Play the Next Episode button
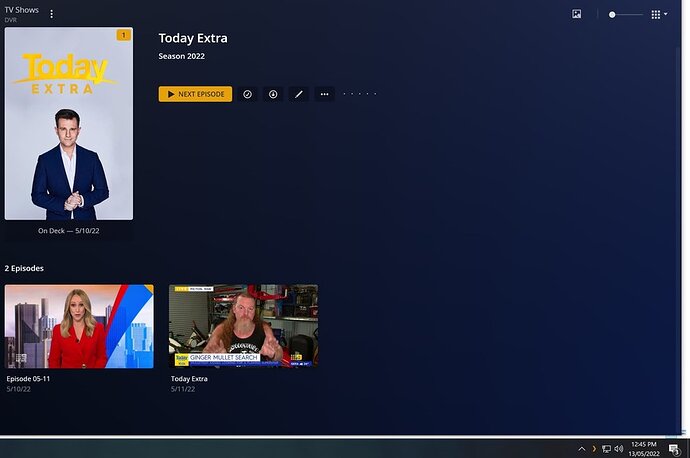This screenshot has height=458, width=690. tap(195, 94)
